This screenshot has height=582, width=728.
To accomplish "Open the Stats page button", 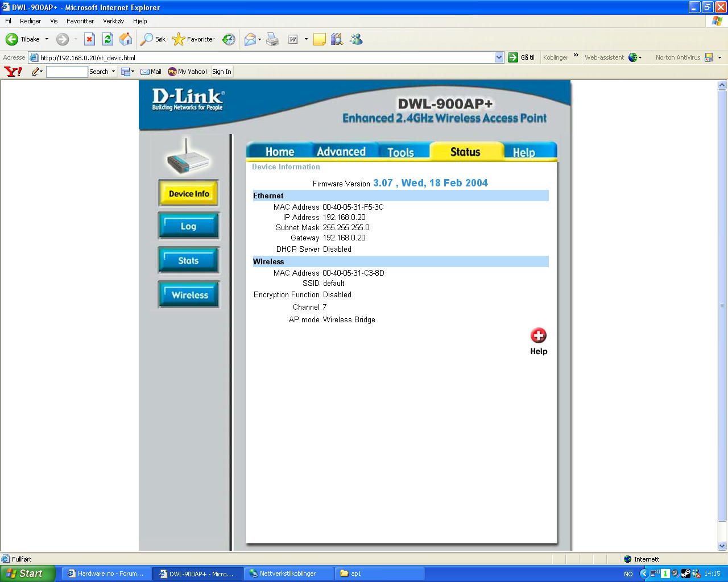I will [x=189, y=260].
